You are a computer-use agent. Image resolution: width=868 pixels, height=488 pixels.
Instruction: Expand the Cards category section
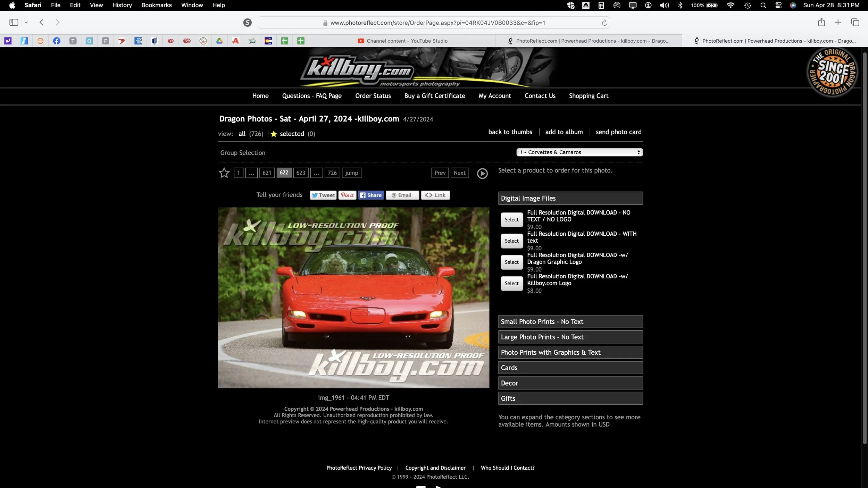click(570, 368)
